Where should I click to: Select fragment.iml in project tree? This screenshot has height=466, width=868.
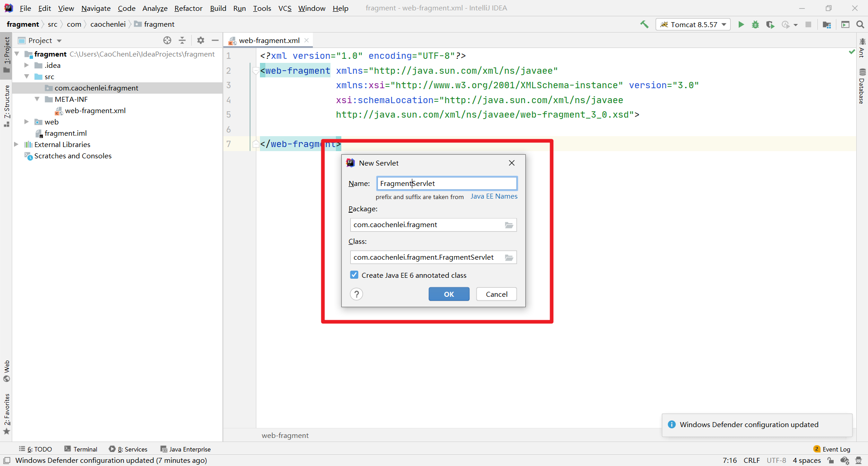pyautogui.click(x=66, y=133)
